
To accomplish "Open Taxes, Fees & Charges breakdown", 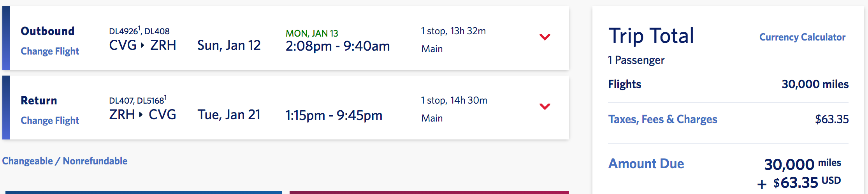I will click(x=662, y=119).
